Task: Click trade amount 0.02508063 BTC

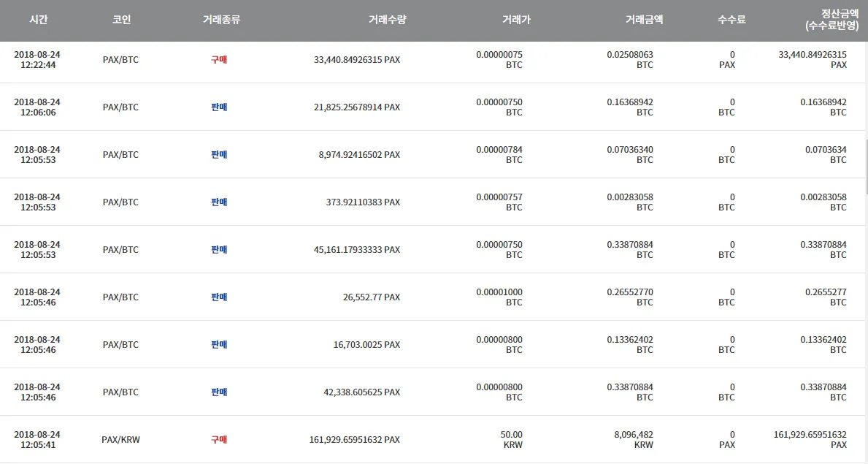Action: click(x=630, y=59)
